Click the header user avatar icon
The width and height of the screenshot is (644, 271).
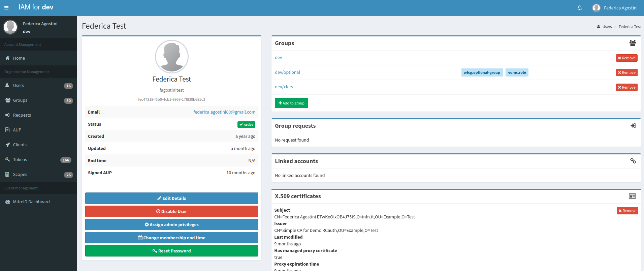[x=596, y=8]
